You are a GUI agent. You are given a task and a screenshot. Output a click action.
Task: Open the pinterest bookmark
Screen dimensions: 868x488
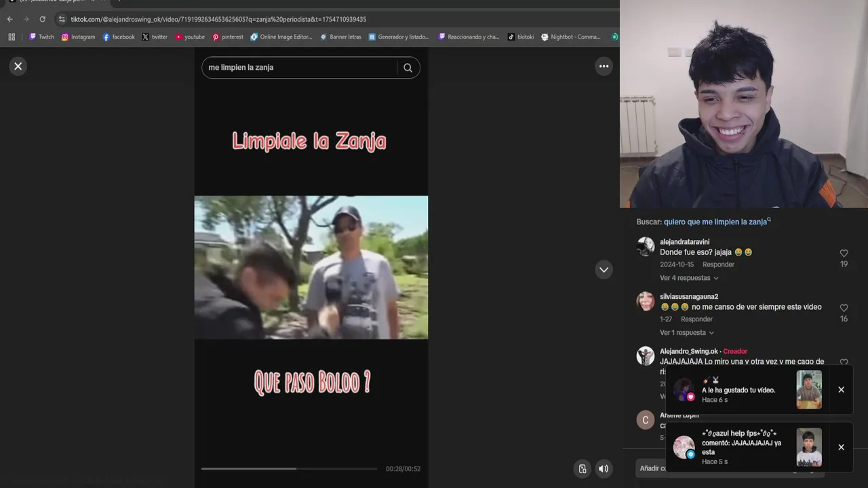coord(227,37)
